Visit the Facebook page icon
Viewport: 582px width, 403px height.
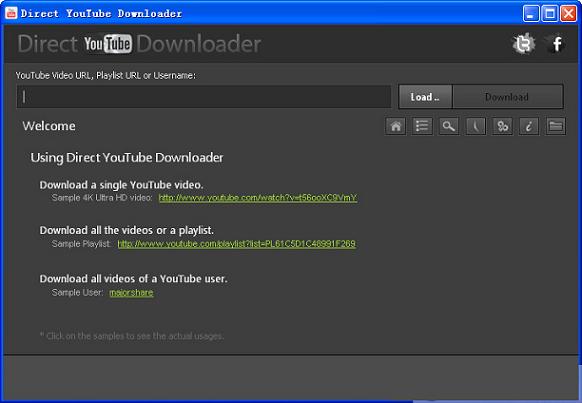click(556, 44)
